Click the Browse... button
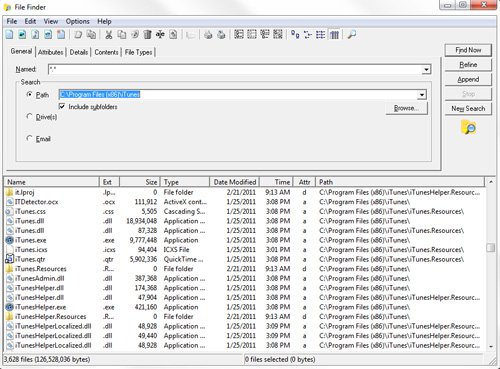500x369 pixels. (x=406, y=108)
